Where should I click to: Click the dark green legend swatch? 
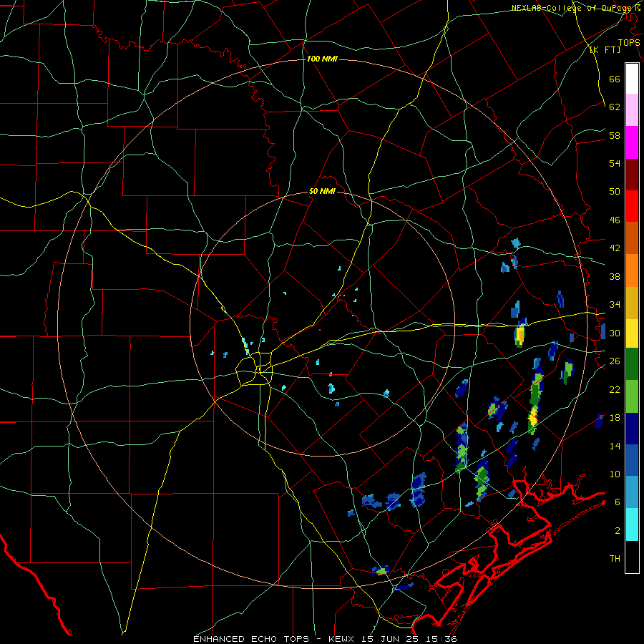632,364
